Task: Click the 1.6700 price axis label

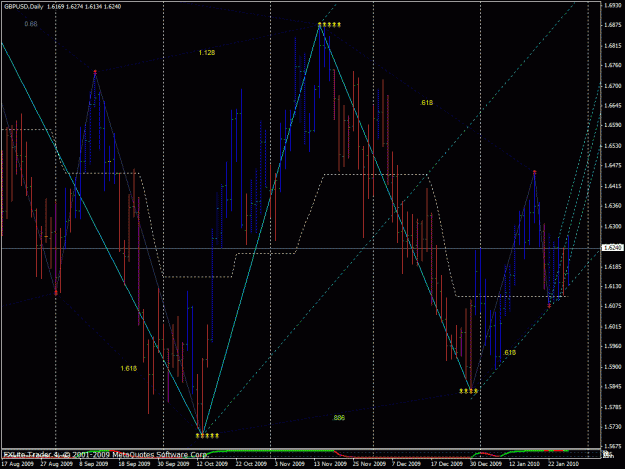Action: click(x=613, y=86)
